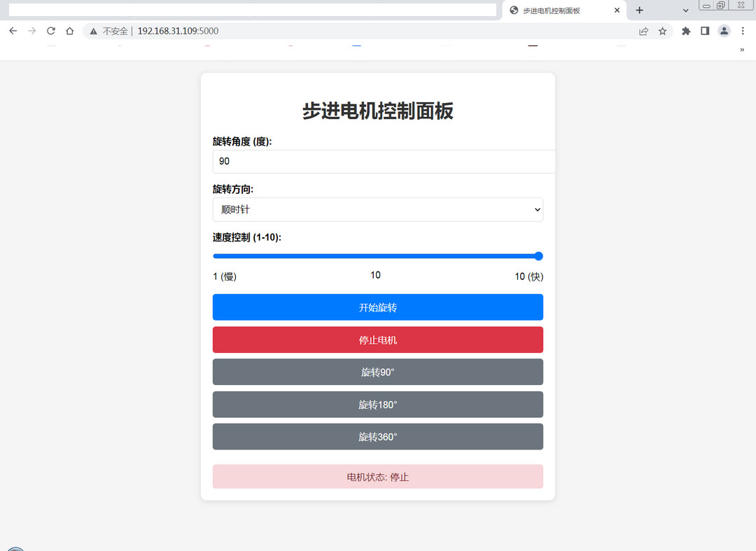The height and width of the screenshot is (551, 756).
Task: Click the 旋转角度 angle input field
Action: coord(384,162)
